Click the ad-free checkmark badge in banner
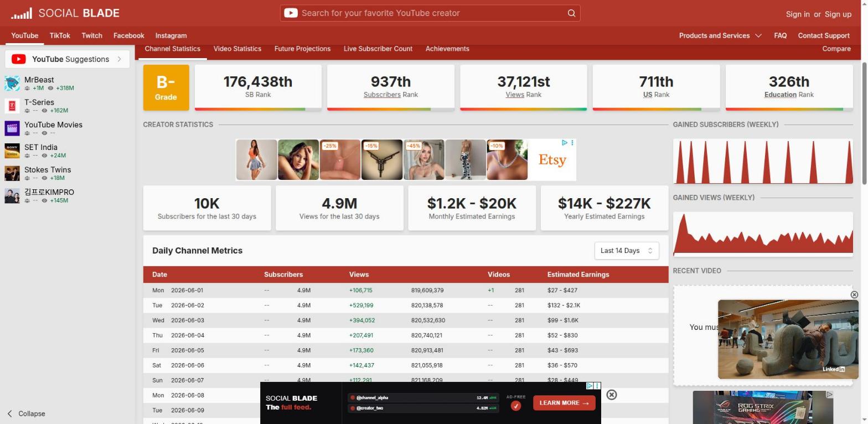This screenshot has width=868, height=424. coord(516,406)
